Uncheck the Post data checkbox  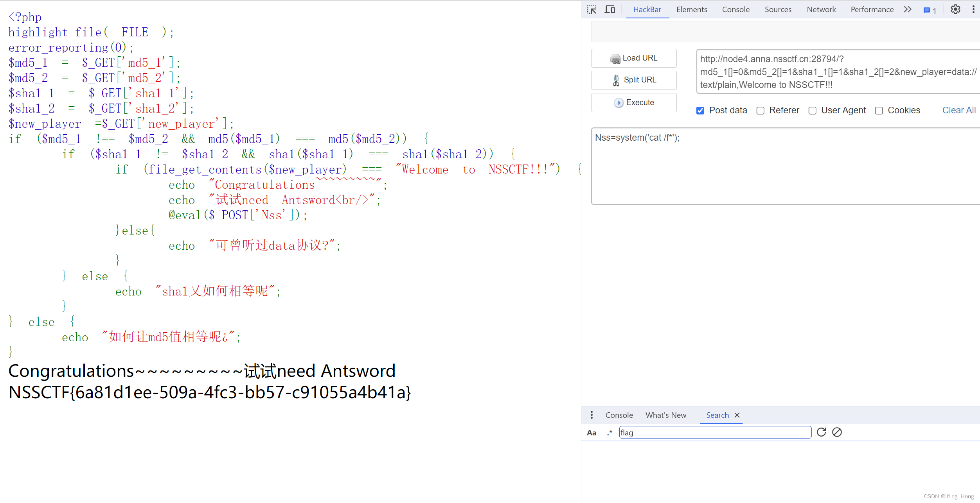700,111
